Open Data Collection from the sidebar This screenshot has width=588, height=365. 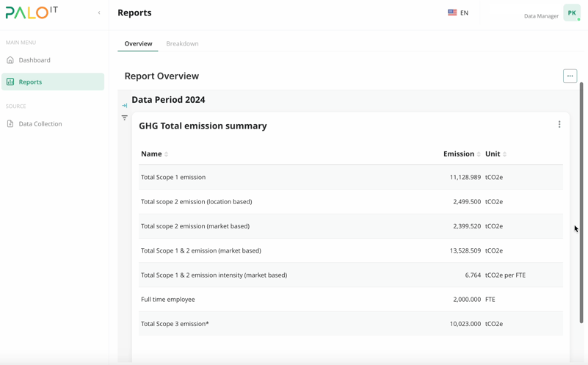pyautogui.click(x=40, y=124)
